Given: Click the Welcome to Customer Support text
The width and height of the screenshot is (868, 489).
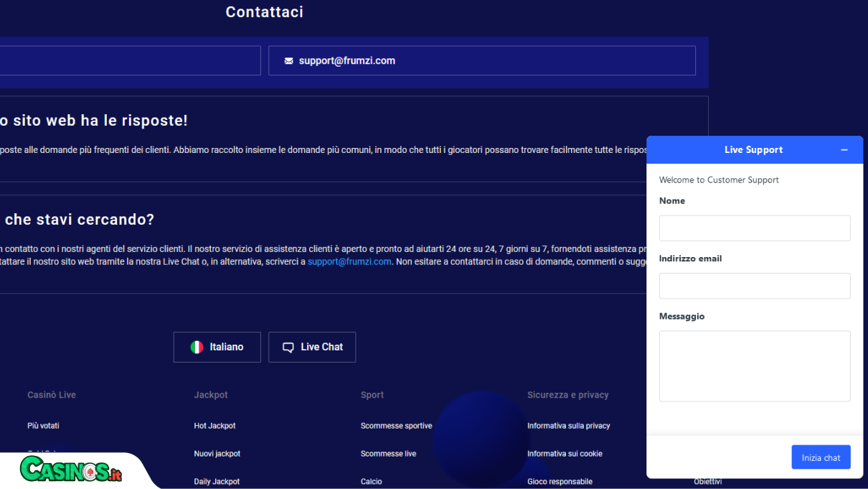Looking at the screenshot, I should pos(719,180).
